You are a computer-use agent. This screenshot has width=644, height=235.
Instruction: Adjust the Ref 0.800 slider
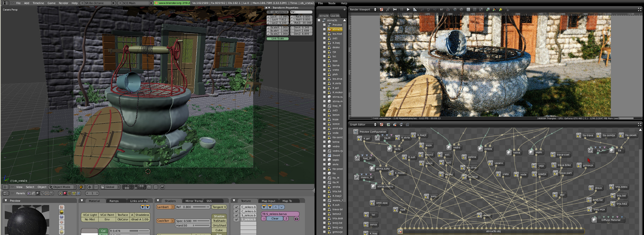coord(193,207)
